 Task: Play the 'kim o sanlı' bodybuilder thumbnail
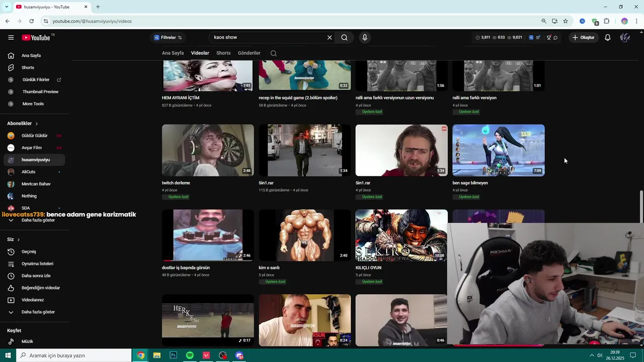click(304, 235)
